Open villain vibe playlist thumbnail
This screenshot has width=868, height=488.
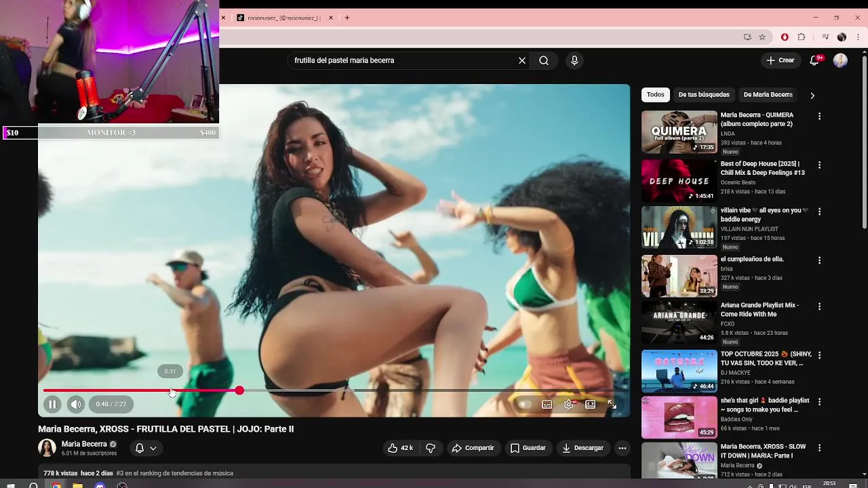[x=679, y=227]
